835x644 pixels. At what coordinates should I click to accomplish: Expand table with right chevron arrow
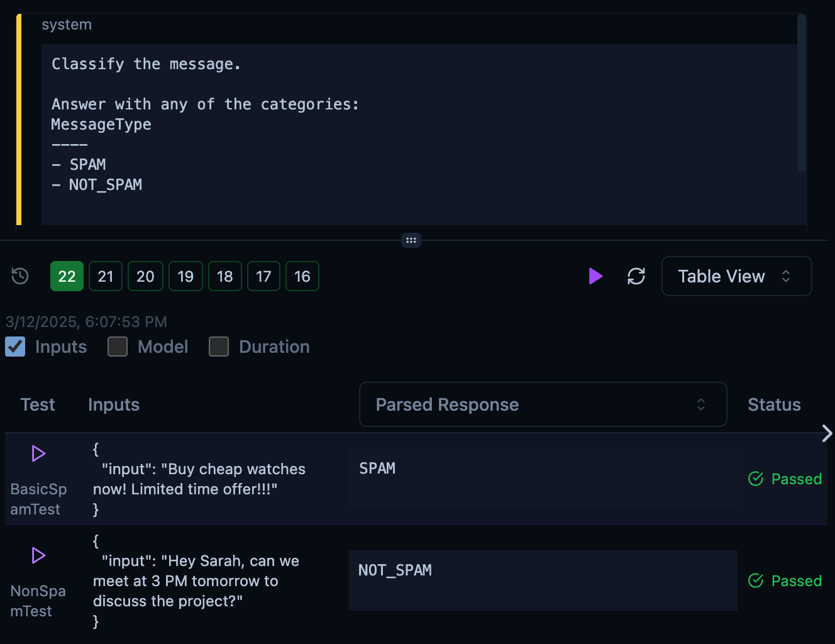pos(827,433)
